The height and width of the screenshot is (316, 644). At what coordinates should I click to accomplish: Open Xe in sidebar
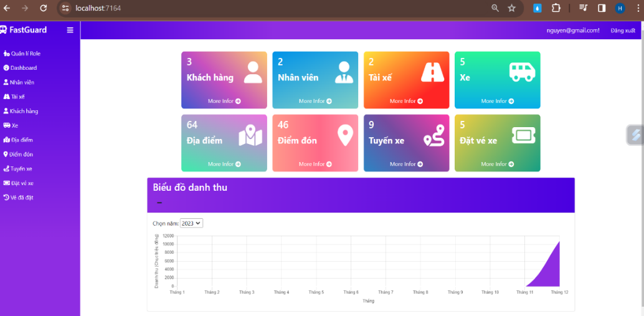[x=11, y=125]
